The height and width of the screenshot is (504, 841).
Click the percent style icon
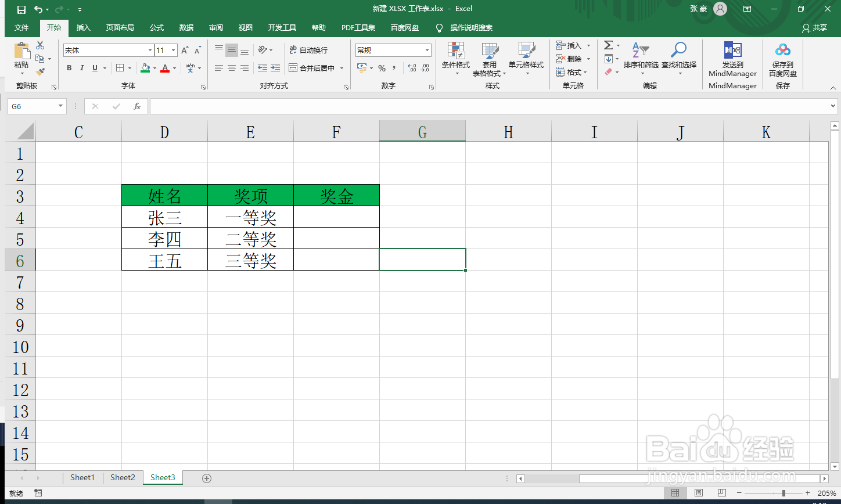[x=382, y=68]
